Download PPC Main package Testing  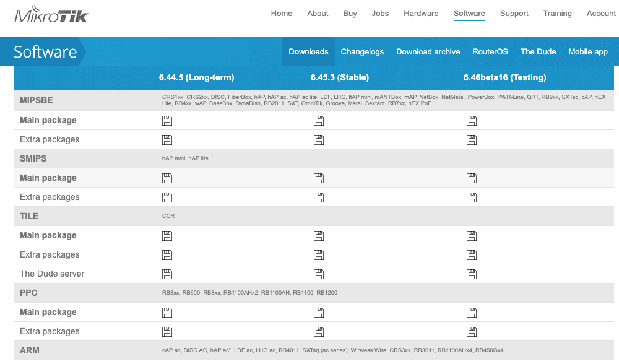(x=471, y=313)
